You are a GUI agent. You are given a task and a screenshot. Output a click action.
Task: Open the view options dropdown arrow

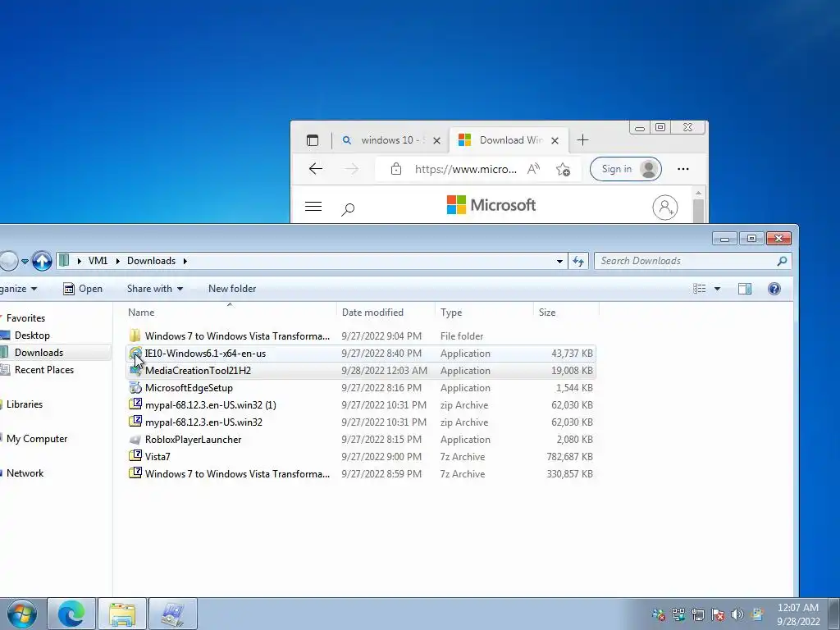point(717,290)
